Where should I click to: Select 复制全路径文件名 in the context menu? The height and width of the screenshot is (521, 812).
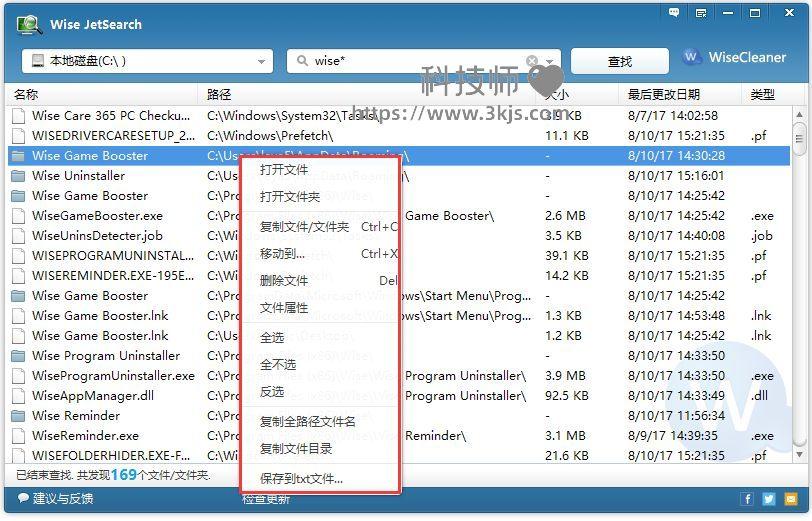click(x=321, y=422)
